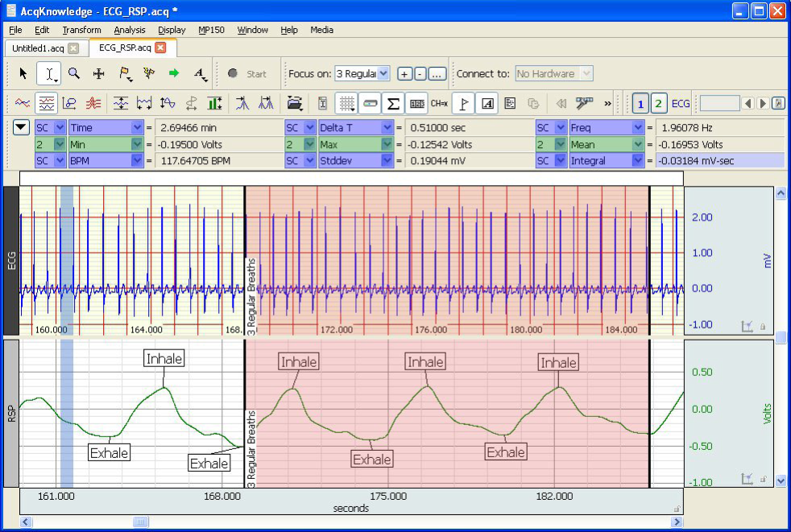Click the ellipsis button beside Focus on
The width and height of the screenshot is (791, 532).
437,74
